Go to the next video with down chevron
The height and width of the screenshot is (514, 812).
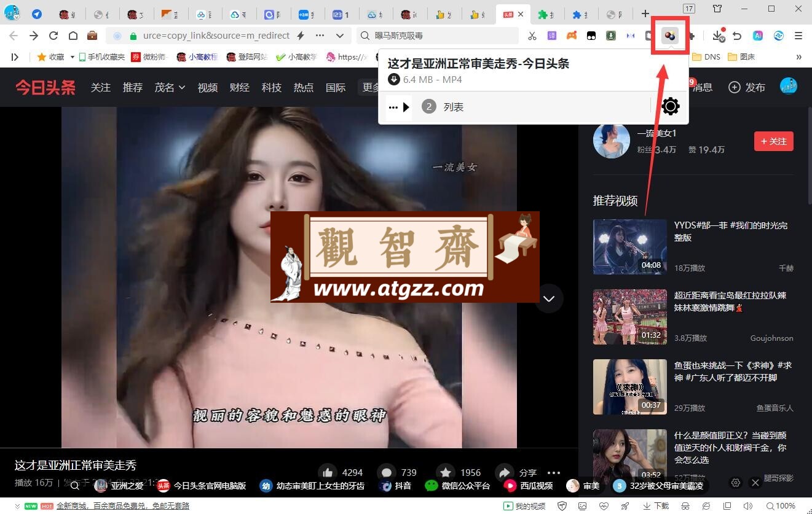(x=549, y=298)
